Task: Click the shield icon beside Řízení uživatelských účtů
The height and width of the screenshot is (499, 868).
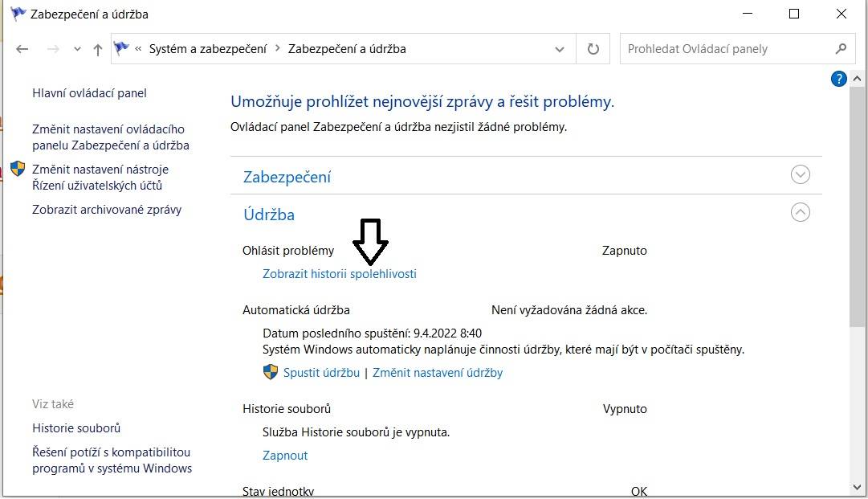Action: tap(18, 169)
